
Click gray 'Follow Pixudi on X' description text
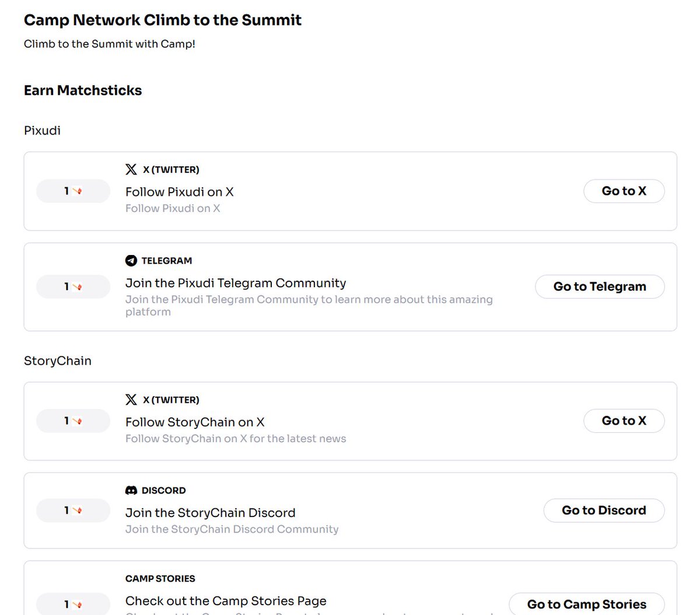tap(173, 208)
